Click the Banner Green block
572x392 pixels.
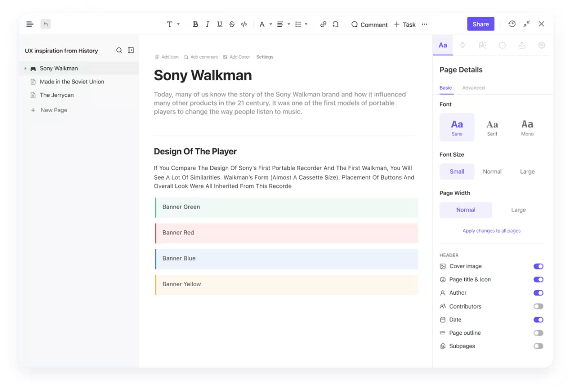click(286, 207)
